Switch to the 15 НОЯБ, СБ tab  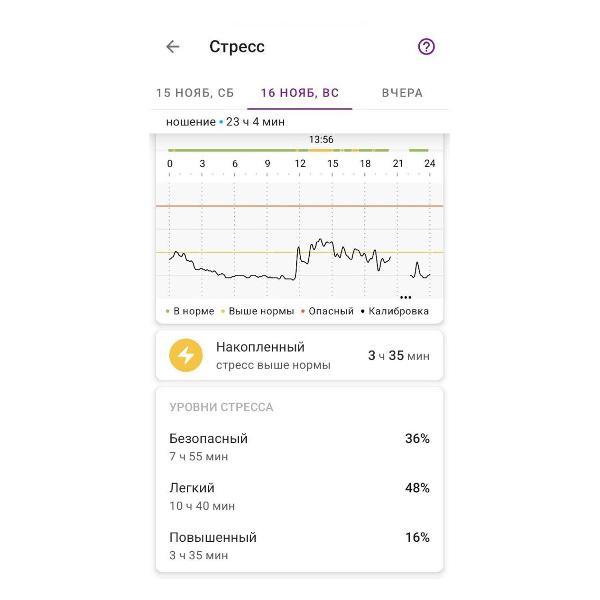194,93
